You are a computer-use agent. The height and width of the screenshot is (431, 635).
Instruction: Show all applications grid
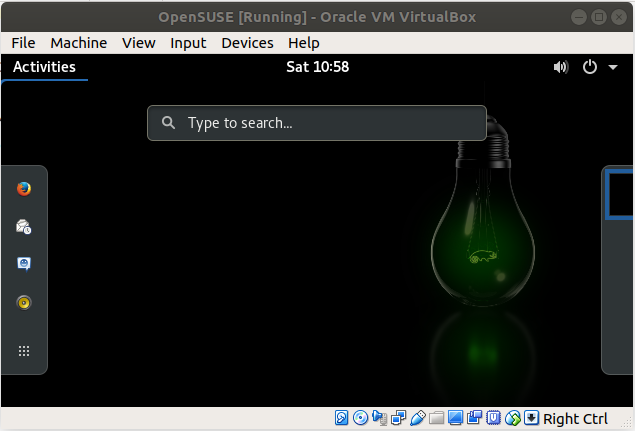tap(24, 351)
